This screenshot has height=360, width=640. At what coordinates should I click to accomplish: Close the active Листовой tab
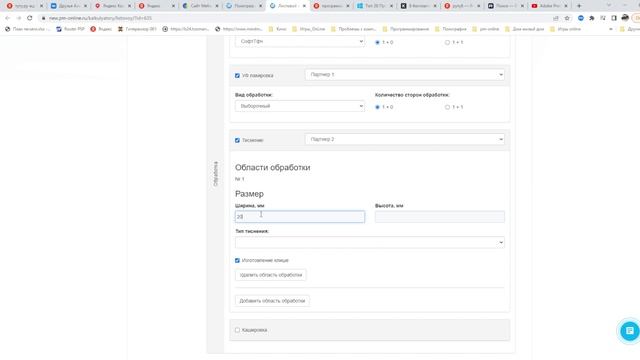coord(304,6)
